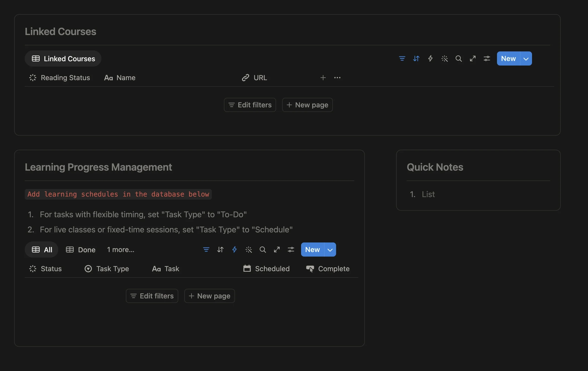
Task: Open column options three-dot menu
Action: (x=337, y=78)
